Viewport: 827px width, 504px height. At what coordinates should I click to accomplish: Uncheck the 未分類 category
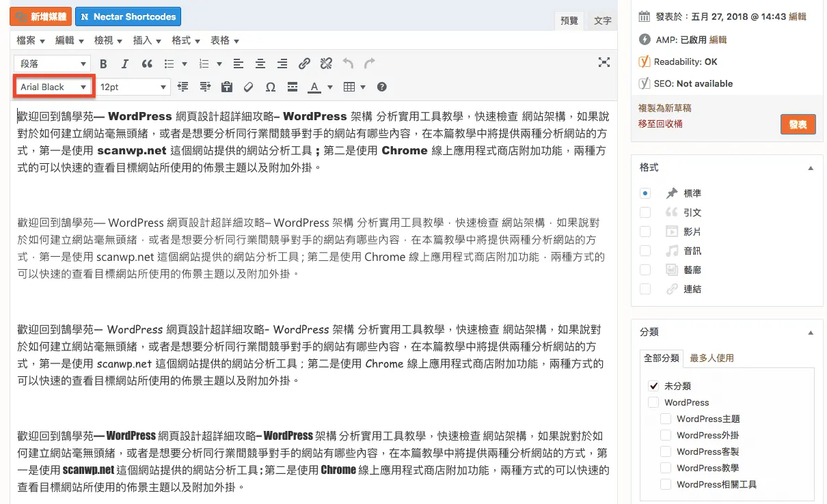(x=653, y=386)
